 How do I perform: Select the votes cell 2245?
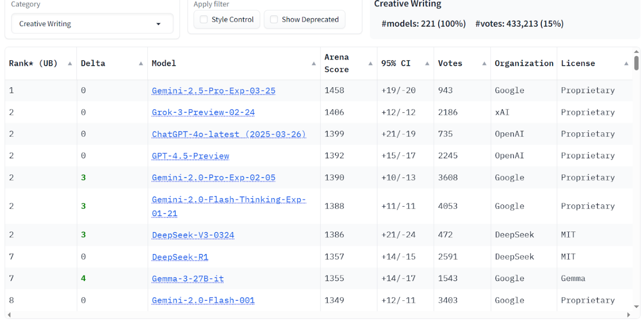click(448, 156)
